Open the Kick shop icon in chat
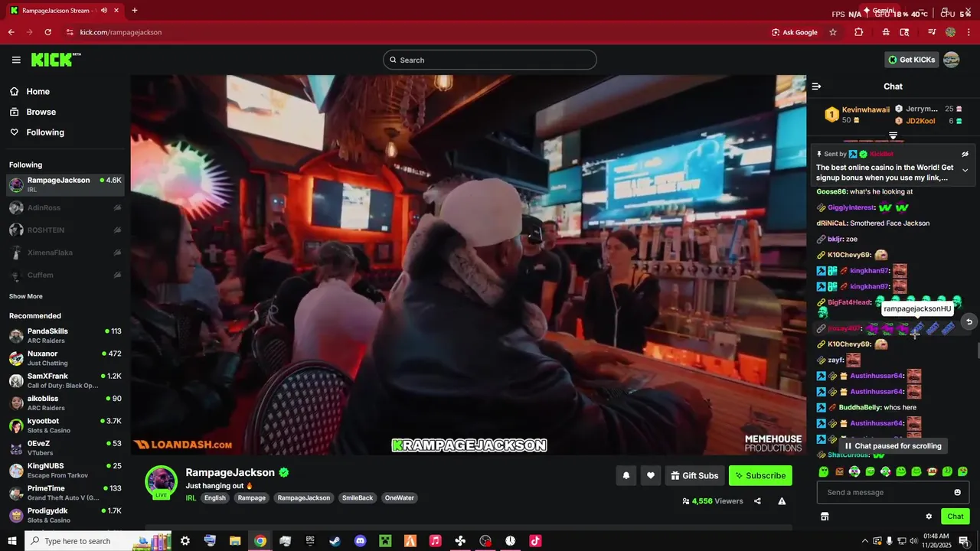The width and height of the screenshot is (980, 551). coord(825,517)
